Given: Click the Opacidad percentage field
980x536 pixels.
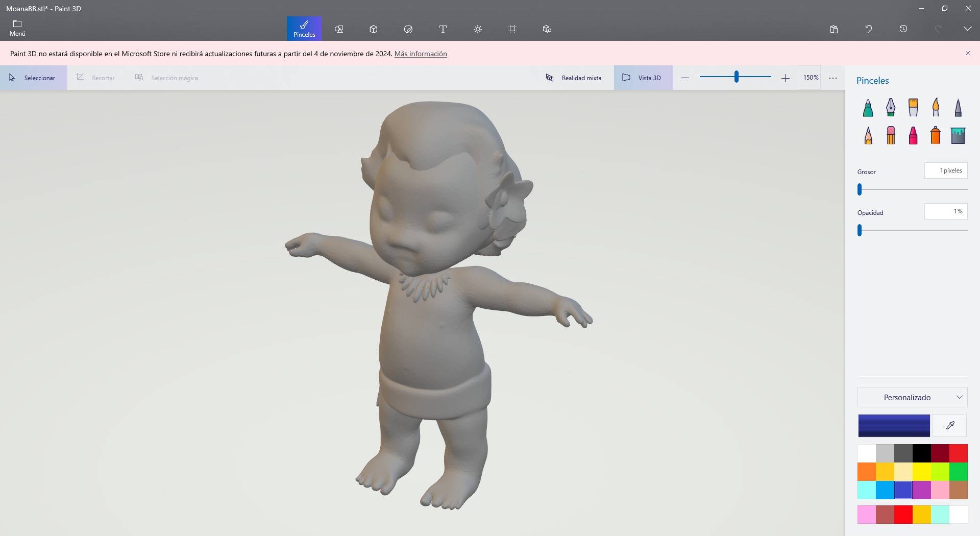Looking at the screenshot, I should pos(946,211).
